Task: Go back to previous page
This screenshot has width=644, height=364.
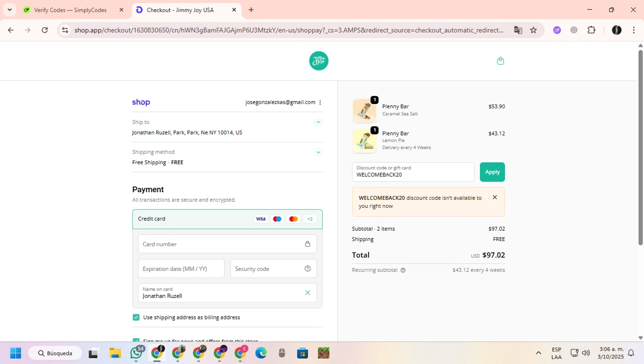Action: pos(11,30)
